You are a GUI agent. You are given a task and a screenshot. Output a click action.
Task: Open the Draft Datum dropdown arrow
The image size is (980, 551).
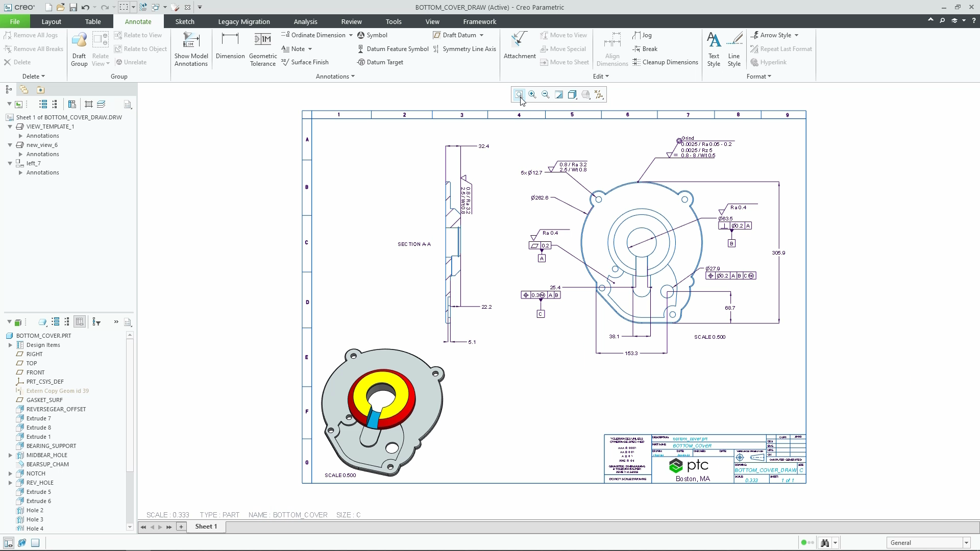coord(481,35)
